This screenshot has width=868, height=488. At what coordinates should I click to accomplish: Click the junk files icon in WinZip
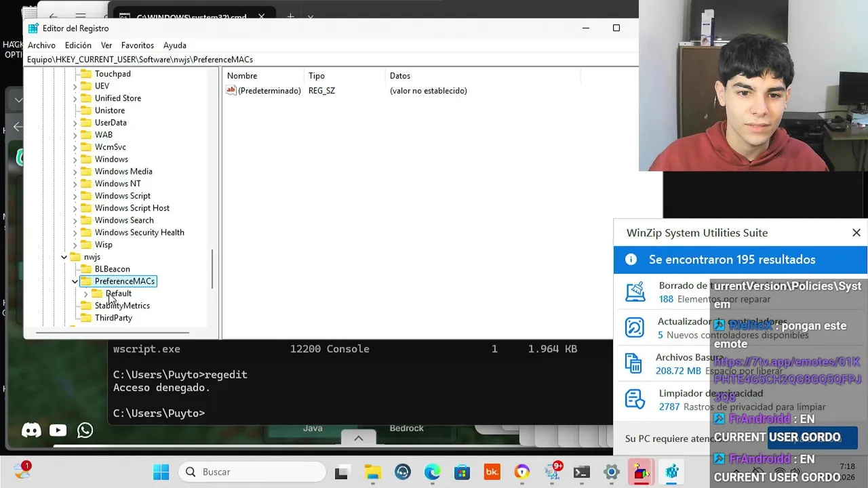point(633,363)
